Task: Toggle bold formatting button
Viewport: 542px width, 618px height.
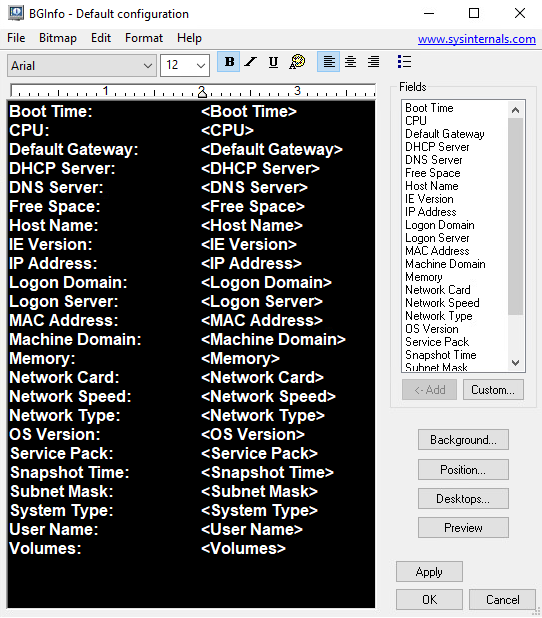Action: [229, 62]
